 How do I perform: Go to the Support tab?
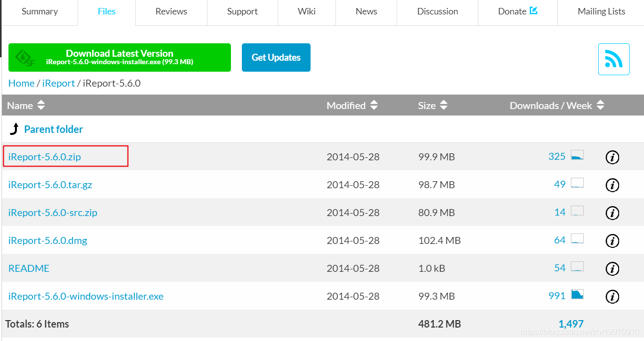(x=242, y=11)
